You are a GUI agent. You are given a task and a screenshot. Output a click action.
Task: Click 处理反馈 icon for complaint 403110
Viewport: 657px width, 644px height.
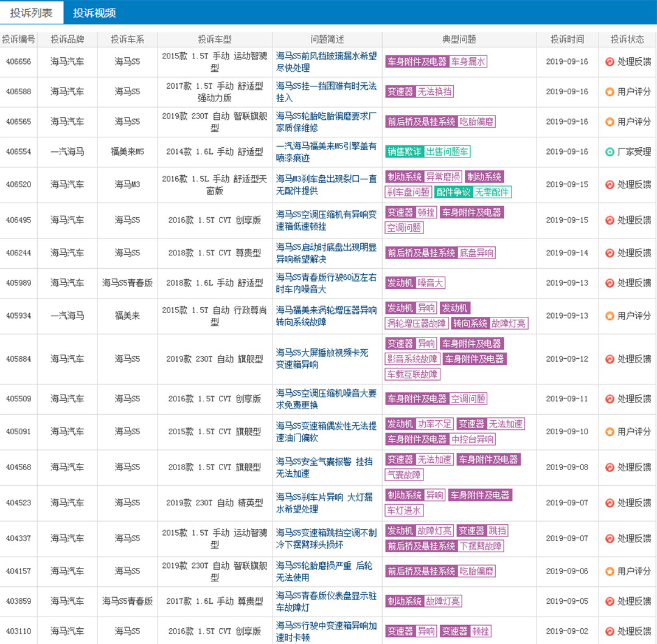610,631
